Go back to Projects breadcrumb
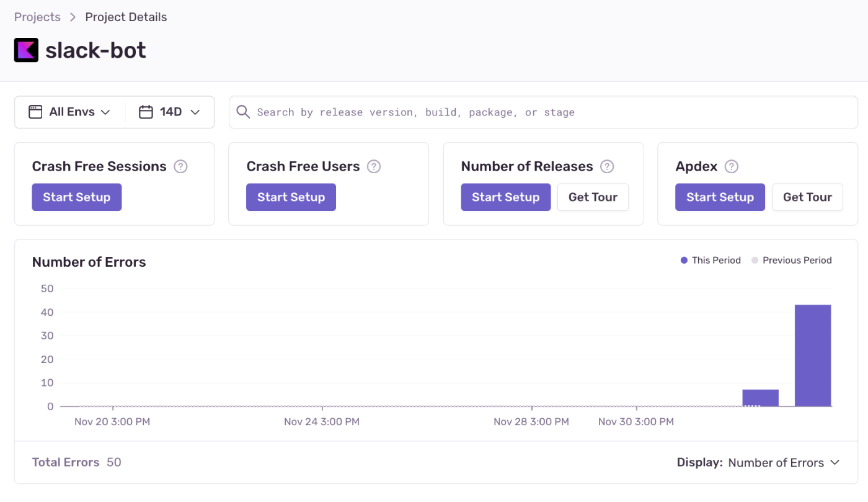Image resolution: width=868 pixels, height=502 pixels. point(37,17)
